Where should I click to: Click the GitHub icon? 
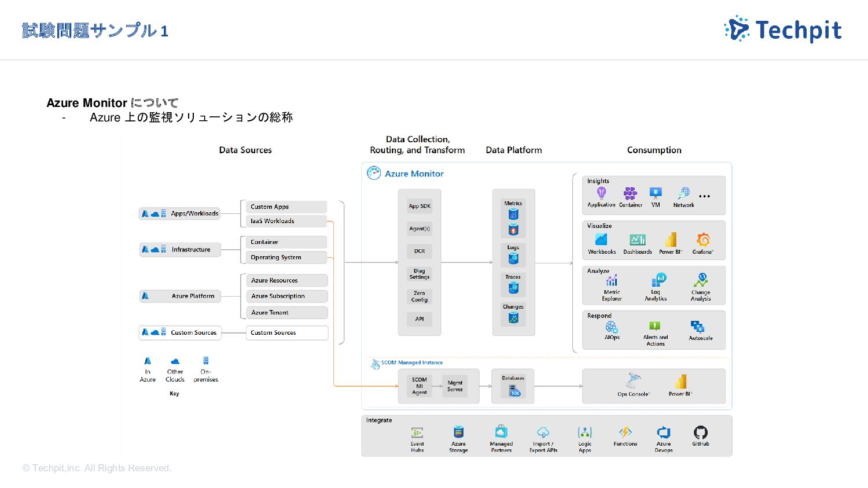(x=701, y=432)
